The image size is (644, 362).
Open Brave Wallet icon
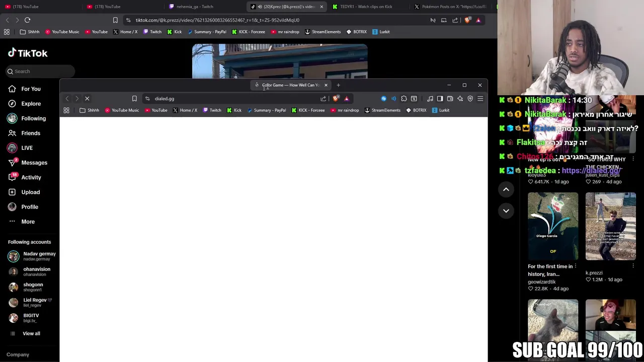[x=450, y=99]
